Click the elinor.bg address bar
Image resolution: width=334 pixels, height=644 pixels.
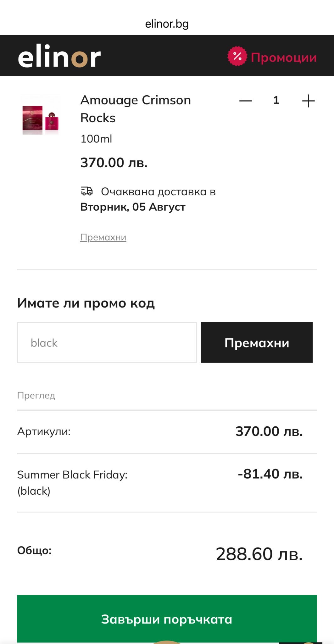pos(167,24)
